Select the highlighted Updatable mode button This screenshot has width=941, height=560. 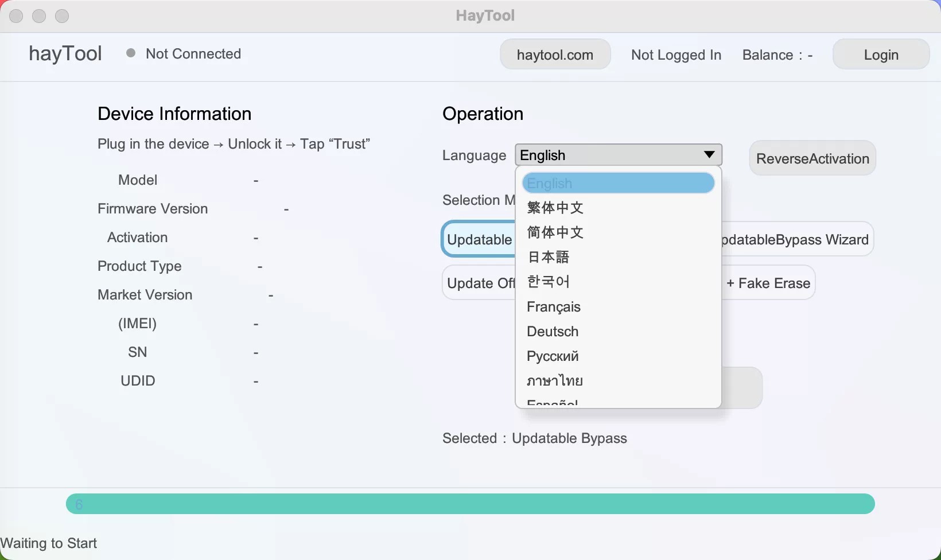click(x=479, y=239)
